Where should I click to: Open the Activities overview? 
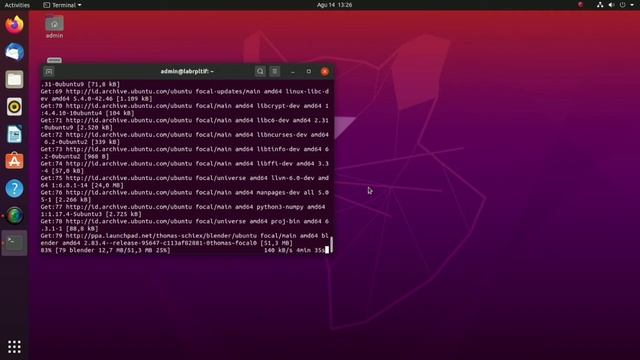[x=17, y=5]
